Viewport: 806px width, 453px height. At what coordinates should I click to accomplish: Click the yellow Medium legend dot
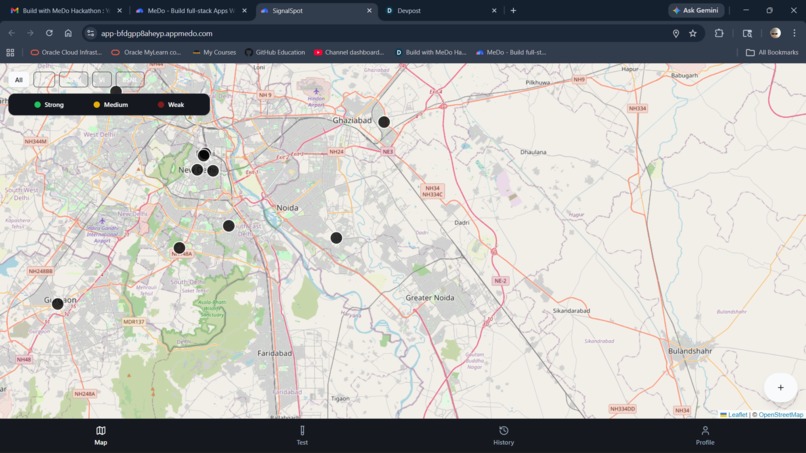pos(97,105)
